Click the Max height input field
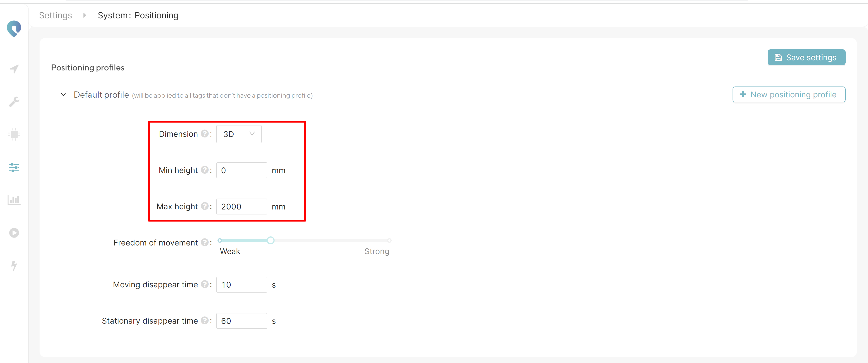868x363 pixels. pyautogui.click(x=241, y=207)
